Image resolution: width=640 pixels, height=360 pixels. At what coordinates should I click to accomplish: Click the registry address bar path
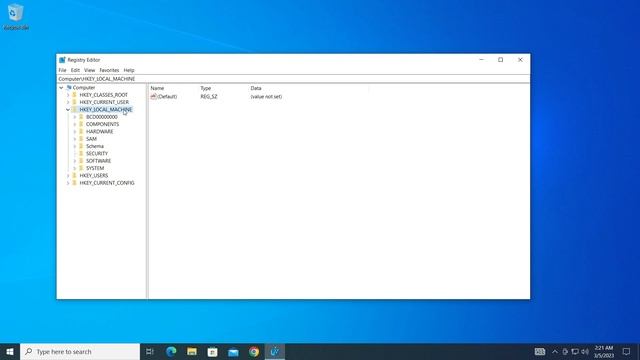coord(294,79)
